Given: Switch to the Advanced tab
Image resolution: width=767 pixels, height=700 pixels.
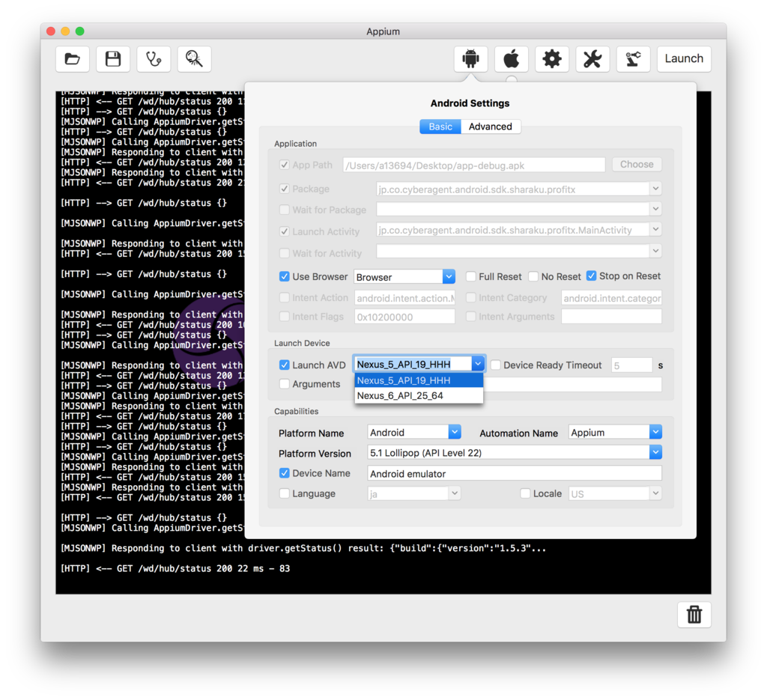Looking at the screenshot, I should tap(490, 127).
